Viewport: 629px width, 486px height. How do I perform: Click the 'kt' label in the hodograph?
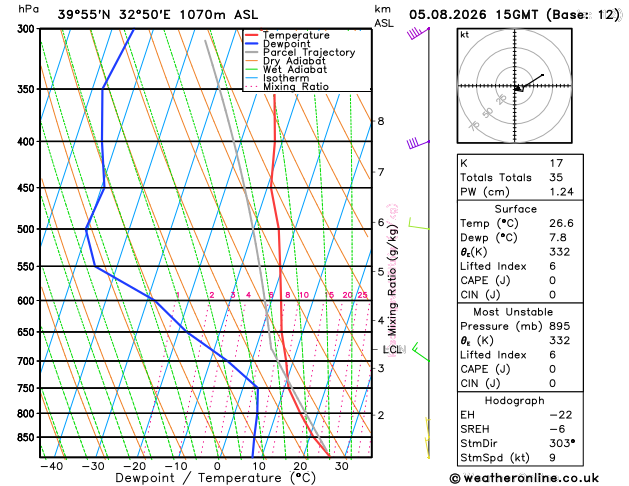coord(465,35)
